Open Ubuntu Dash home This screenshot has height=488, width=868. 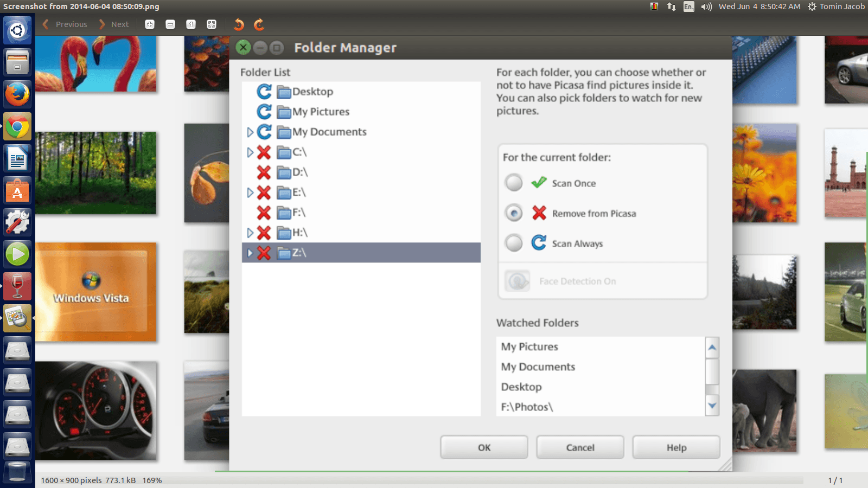(x=17, y=30)
